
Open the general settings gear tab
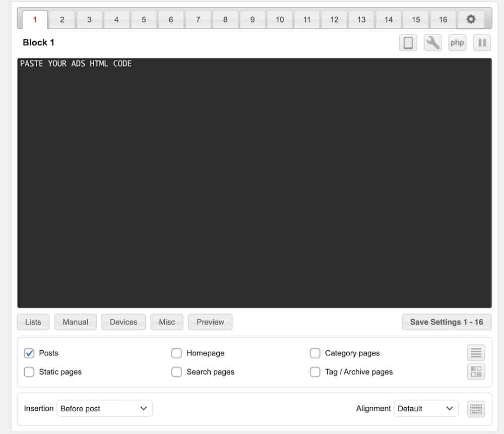point(471,20)
